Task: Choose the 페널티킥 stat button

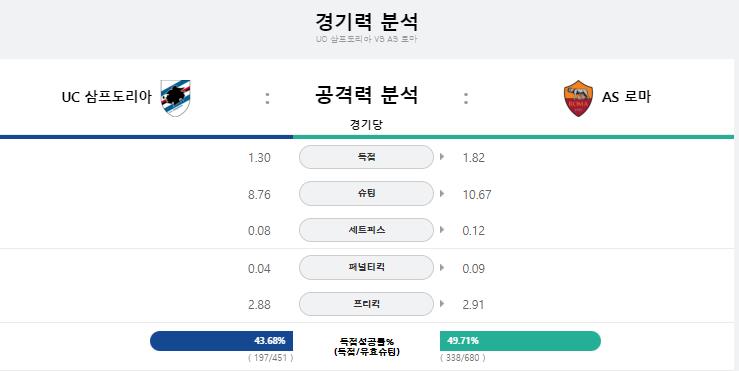Action: click(x=366, y=267)
